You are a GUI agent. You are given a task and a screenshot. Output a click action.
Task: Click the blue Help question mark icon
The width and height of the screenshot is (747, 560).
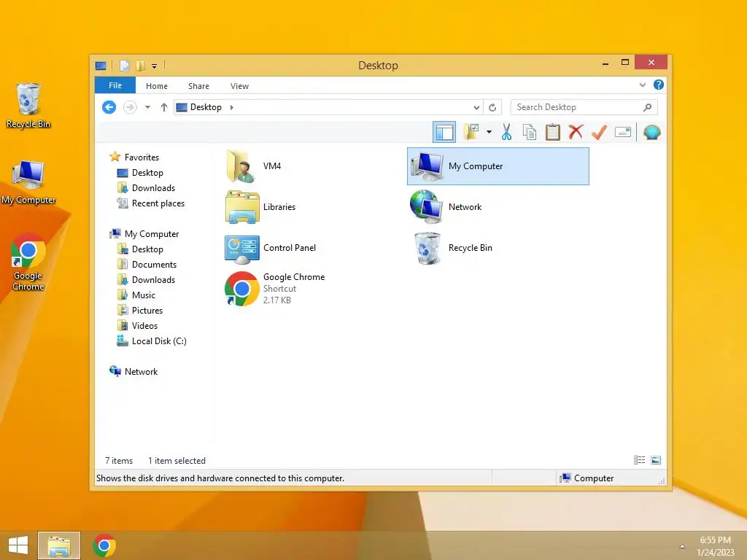tap(659, 85)
